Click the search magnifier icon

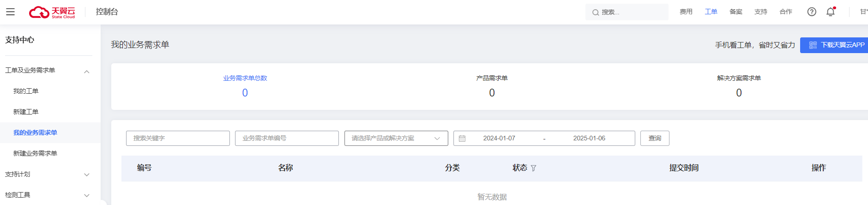pos(596,12)
